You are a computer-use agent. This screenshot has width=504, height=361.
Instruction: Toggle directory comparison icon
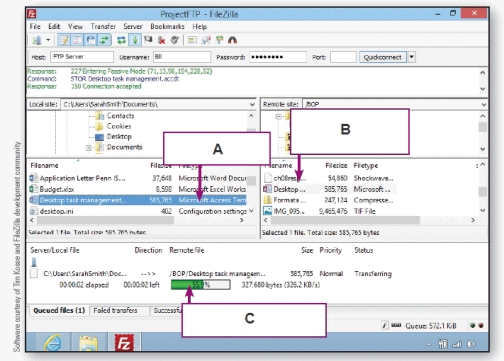point(206,40)
